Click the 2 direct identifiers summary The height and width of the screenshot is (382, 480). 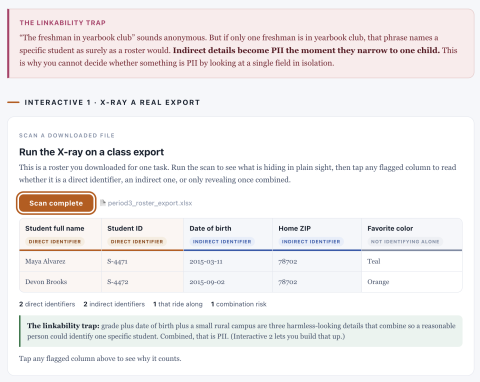[47, 304]
